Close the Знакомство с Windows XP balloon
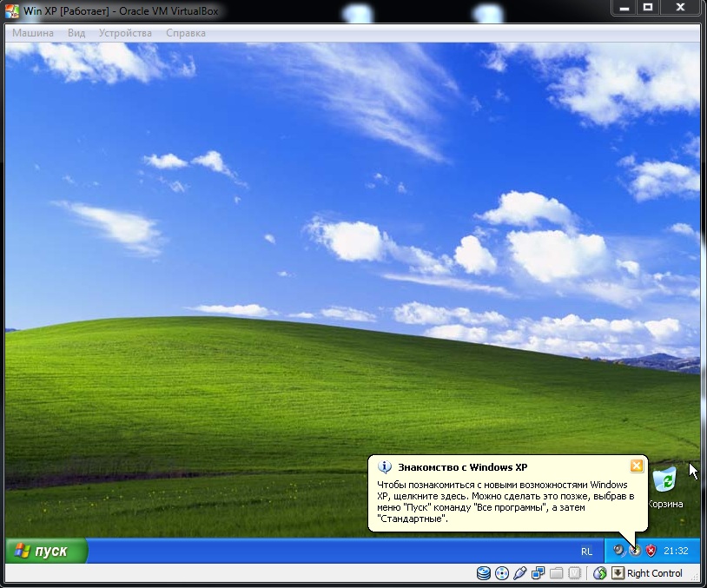This screenshot has width=707, height=588. [x=636, y=466]
